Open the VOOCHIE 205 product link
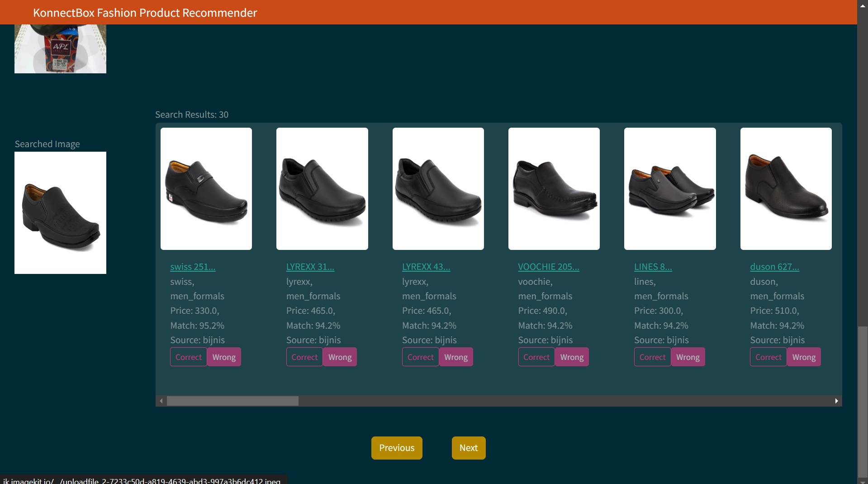Image resolution: width=868 pixels, height=484 pixels. [x=548, y=267]
